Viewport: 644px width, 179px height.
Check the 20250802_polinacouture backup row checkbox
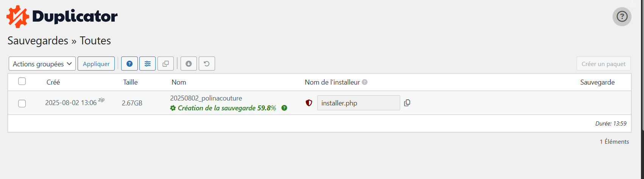pyautogui.click(x=22, y=103)
